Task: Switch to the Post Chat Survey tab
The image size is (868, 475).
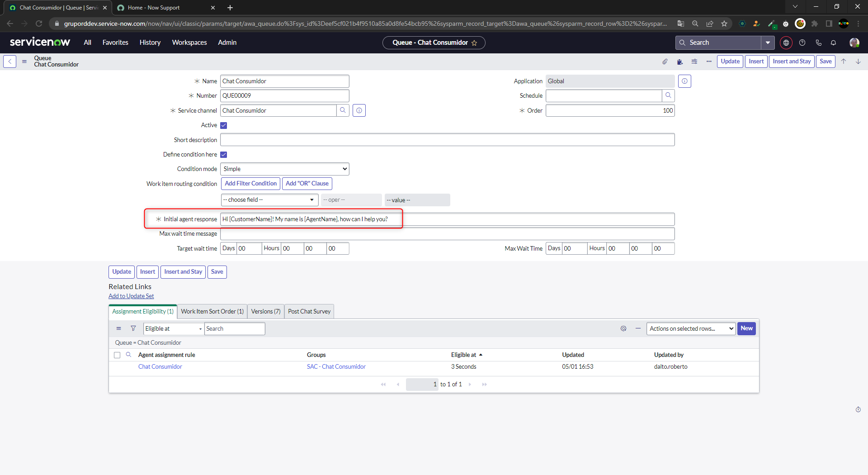Action: click(309, 311)
